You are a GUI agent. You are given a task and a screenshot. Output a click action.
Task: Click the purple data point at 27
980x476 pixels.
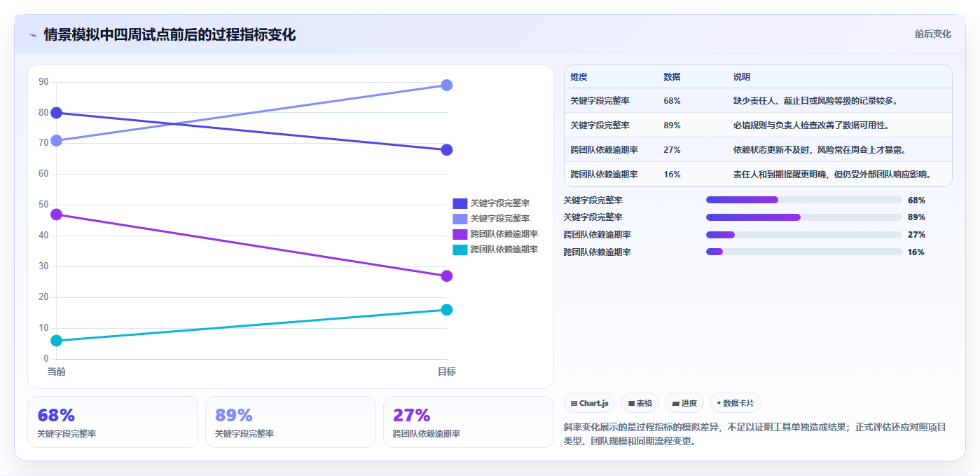[x=446, y=276]
